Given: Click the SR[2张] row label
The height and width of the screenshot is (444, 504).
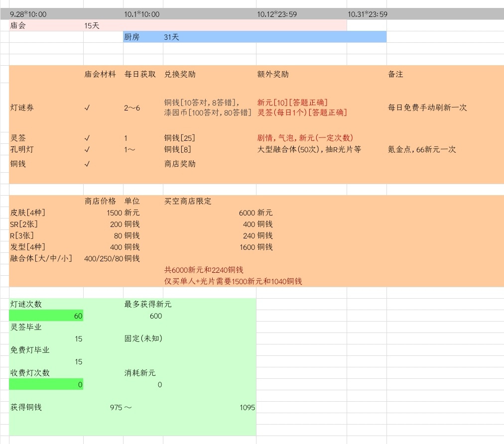Looking at the screenshot, I should coord(24,224).
